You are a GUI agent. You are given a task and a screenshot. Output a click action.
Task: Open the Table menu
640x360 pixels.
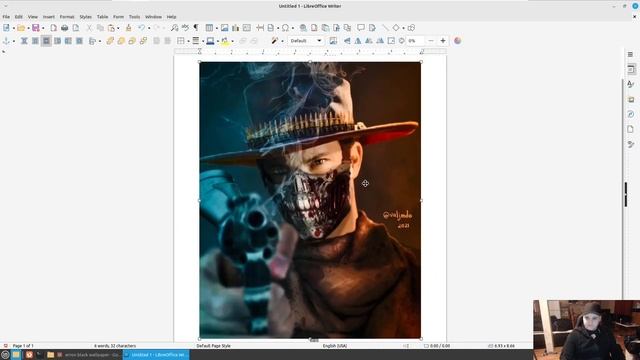(102, 17)
